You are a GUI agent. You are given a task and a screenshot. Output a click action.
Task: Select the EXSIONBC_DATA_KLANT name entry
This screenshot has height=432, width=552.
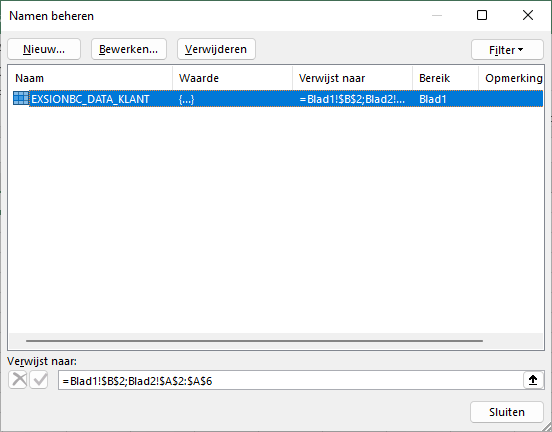(x=90, y=99)
